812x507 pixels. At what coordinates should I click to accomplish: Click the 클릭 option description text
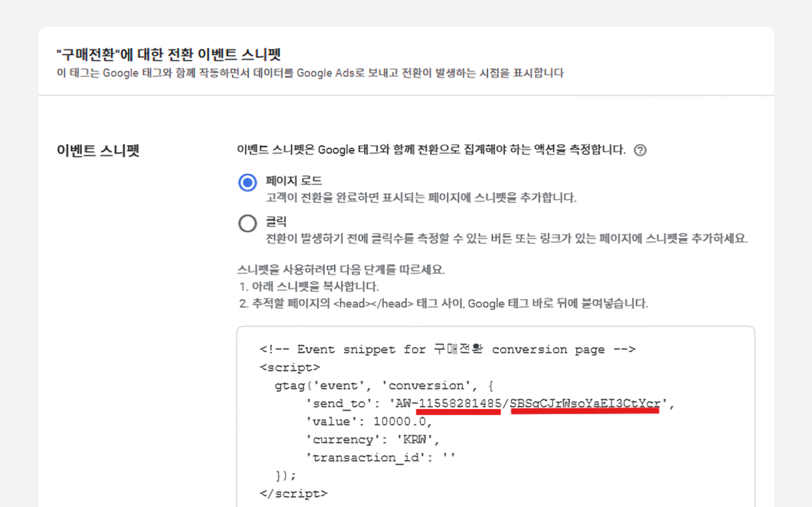[506, 238]
